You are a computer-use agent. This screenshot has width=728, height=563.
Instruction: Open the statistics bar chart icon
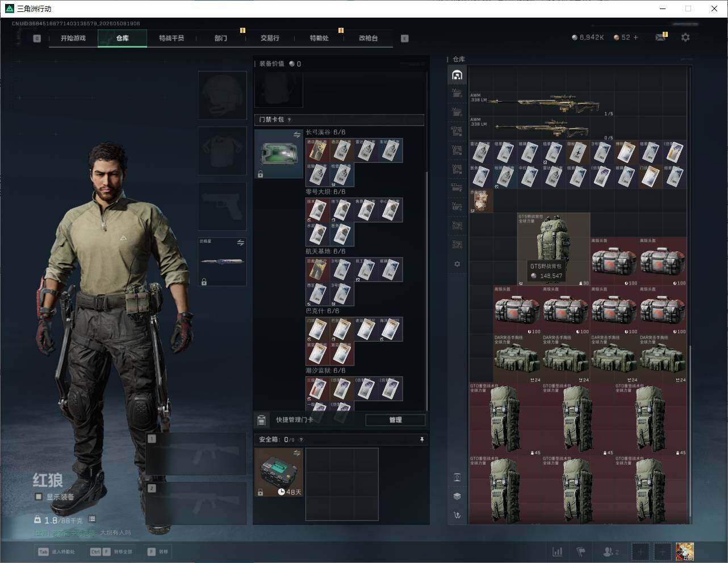pos(558,552)
